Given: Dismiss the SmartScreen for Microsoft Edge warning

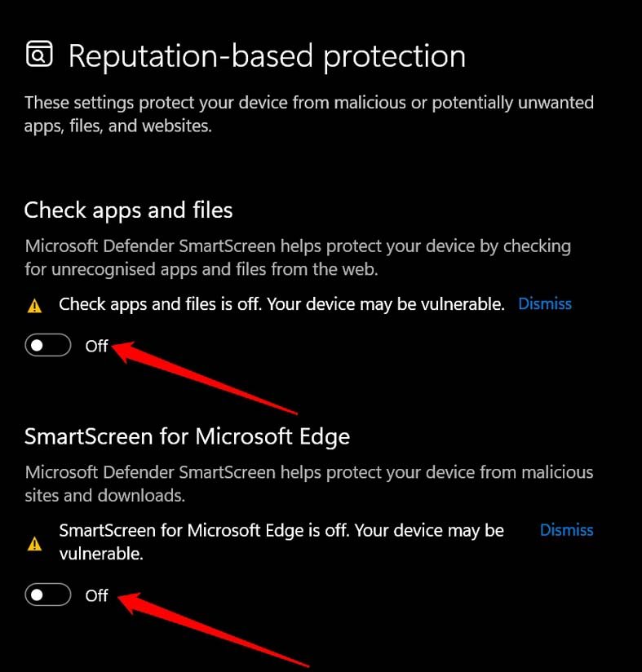Looking at the screenshot, I should 566,530.
